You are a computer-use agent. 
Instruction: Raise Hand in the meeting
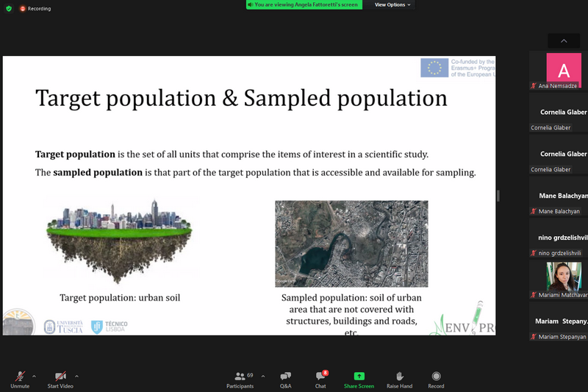coord(399,379)
